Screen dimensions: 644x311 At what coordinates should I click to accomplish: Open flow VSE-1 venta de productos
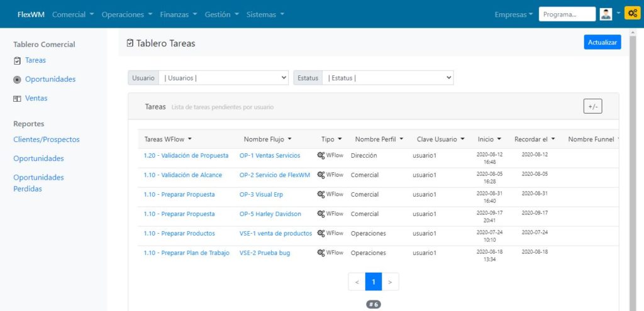pyautogui.click(x=275, y=233)
